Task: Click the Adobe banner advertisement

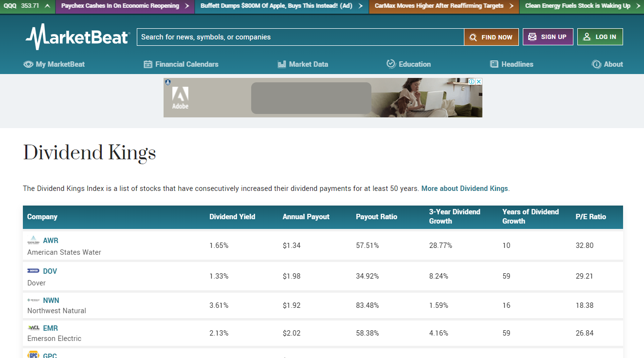Action: click(x=323, y=97)
